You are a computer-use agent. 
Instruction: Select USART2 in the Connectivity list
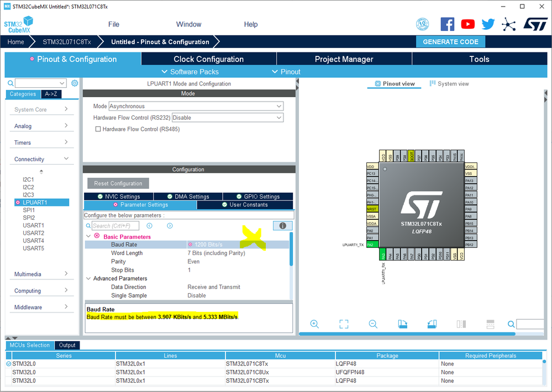pyautogui.click(x=34, y=233)
